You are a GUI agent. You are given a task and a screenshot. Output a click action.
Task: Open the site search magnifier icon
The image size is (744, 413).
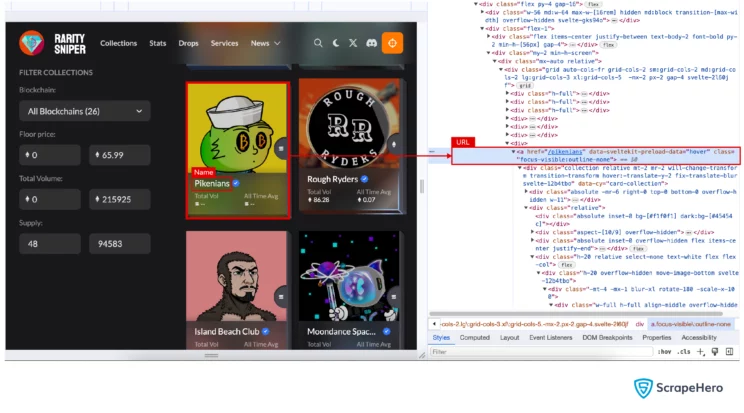pos(318,43)
